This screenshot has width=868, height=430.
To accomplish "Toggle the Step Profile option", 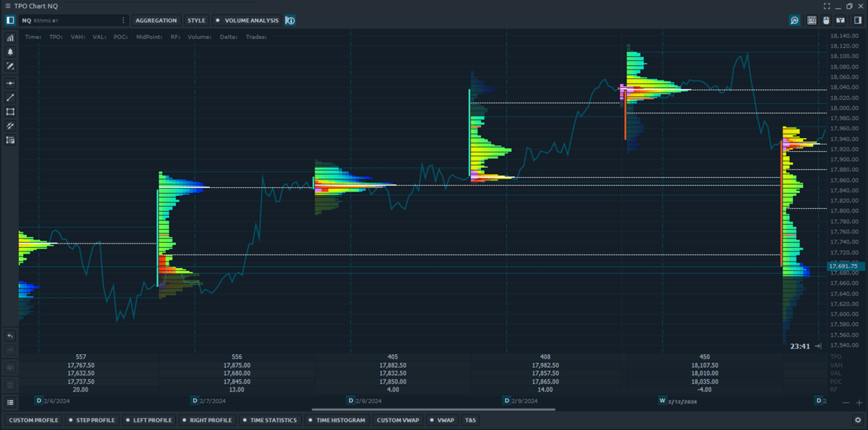I will tap(92, 420).
